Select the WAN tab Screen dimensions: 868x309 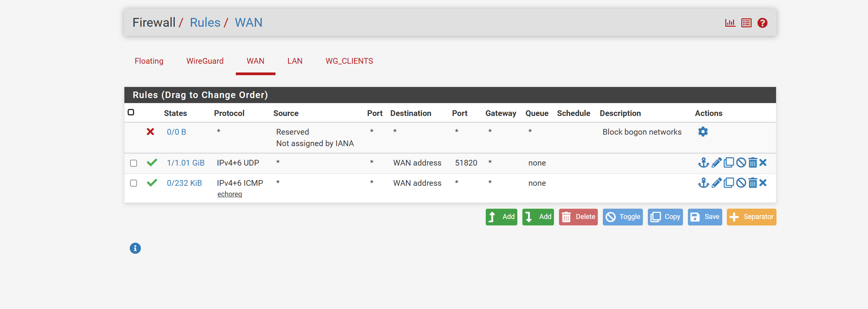(255, 61)
